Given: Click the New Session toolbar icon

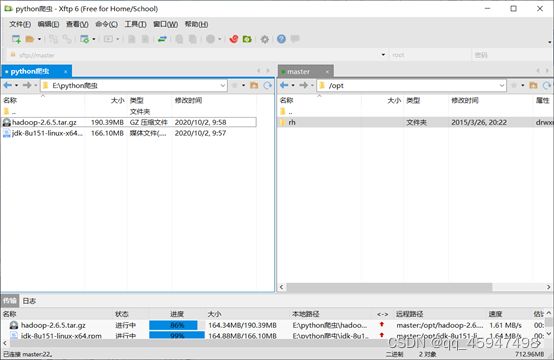Looking at the screenshot, I should pyautogui.click(x=16, y=39).
